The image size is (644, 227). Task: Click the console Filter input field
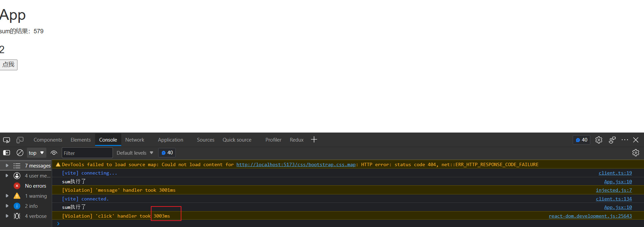coord(87,153)
